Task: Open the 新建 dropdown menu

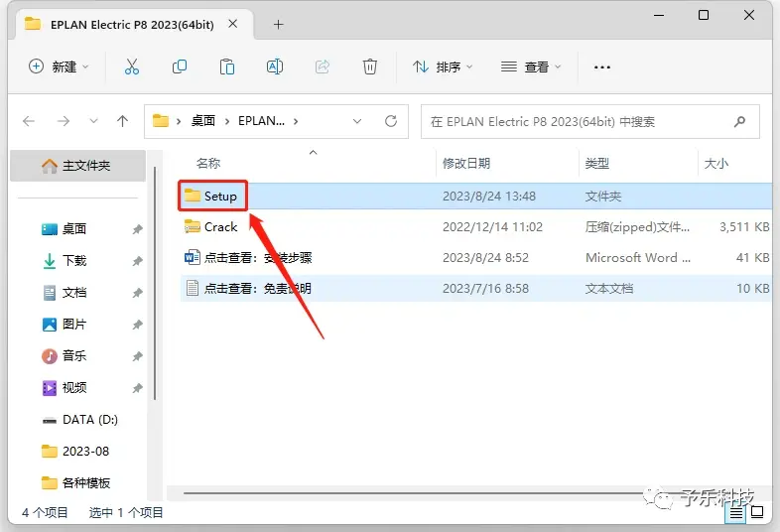Action: pyautogui.click(x=59, y=66)
